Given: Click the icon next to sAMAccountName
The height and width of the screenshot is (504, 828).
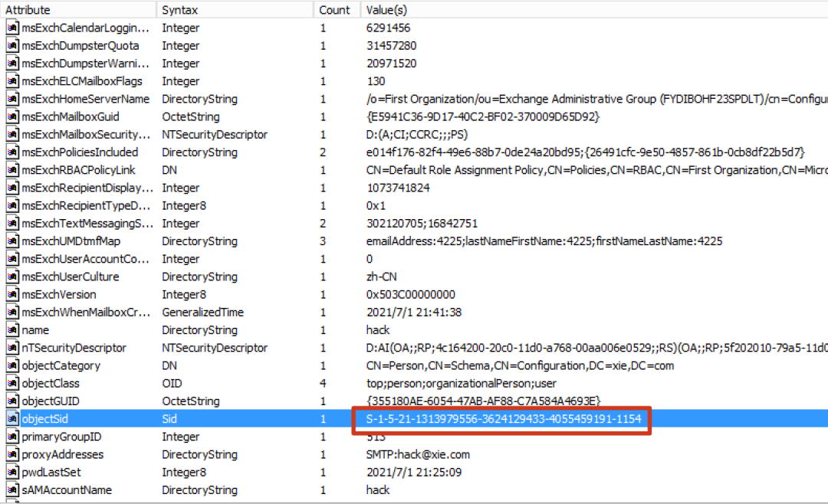Looking at the screenshot, I should pos(12,489).
